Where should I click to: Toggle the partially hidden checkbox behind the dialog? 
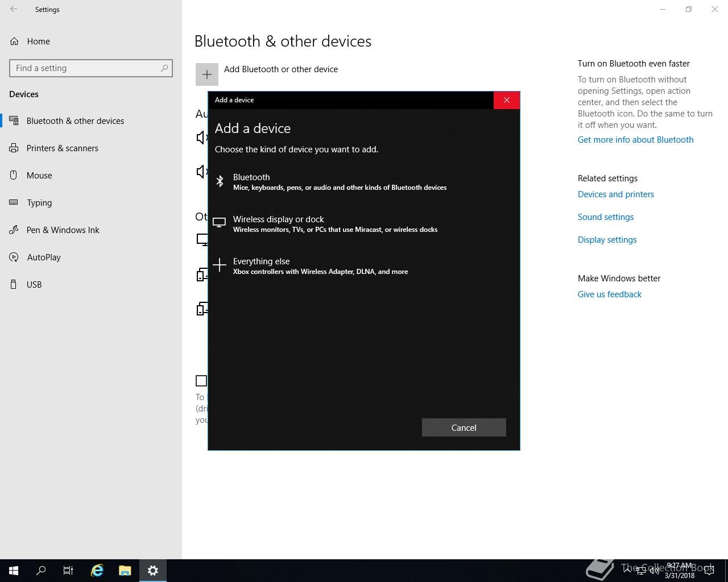[x=201, y=381]
